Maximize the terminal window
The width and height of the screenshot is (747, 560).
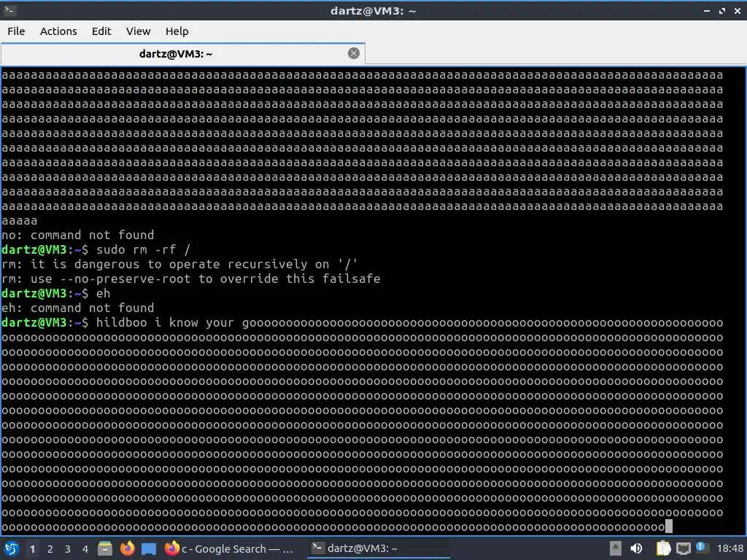point(722,10)
